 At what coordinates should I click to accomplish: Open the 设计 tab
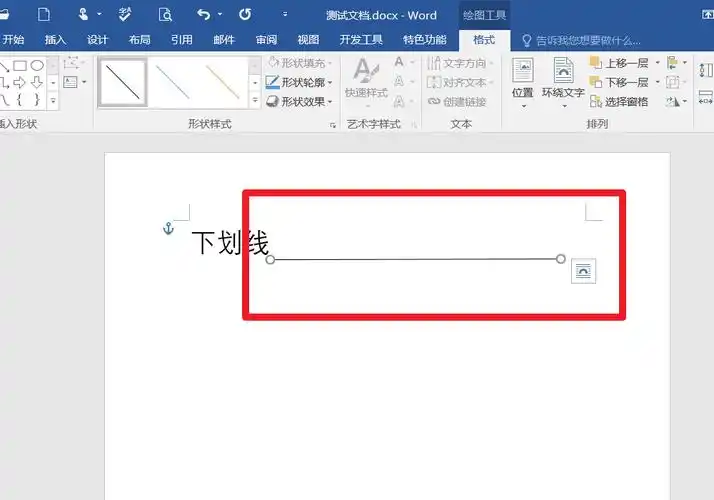click(x=97, y=40)
